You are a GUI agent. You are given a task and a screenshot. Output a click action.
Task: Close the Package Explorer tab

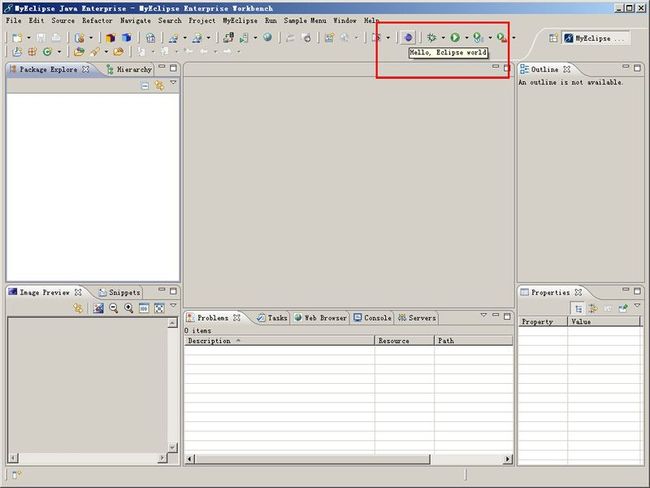pos(85,69)
